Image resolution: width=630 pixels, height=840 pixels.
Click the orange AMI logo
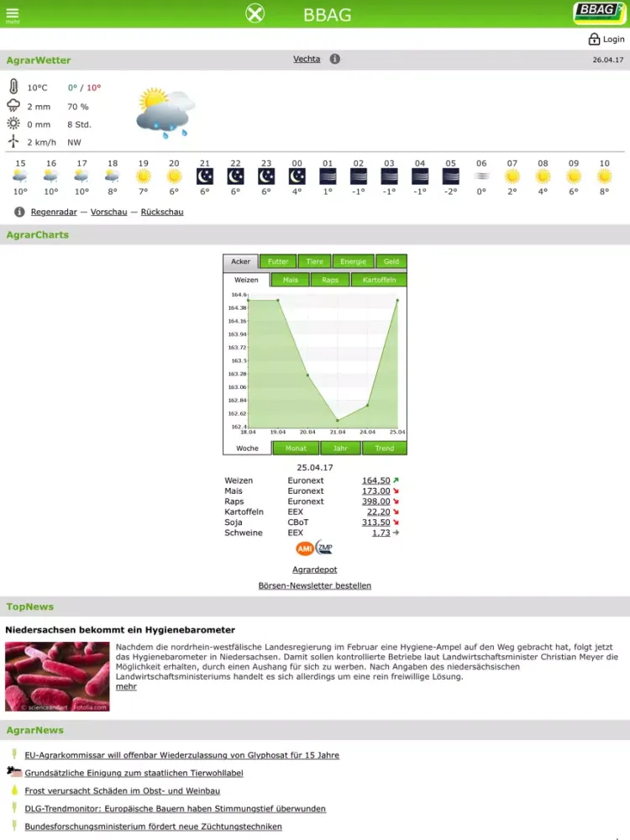(x=304, y=549)
